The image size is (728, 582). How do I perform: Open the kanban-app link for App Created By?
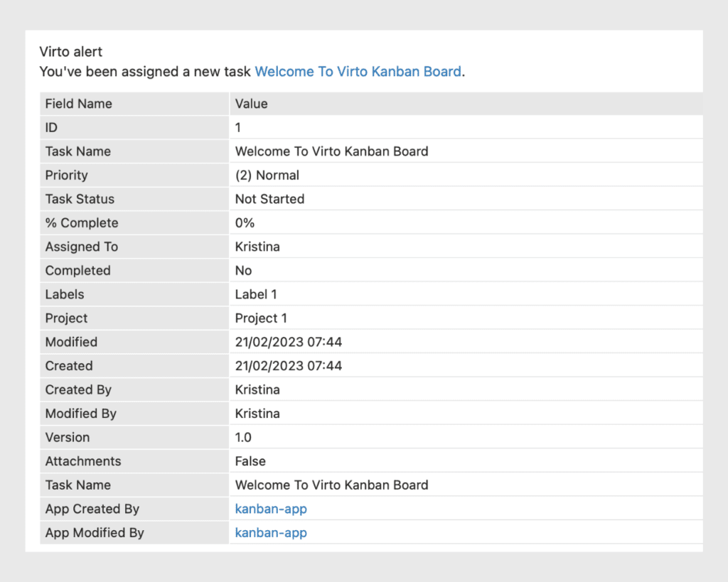271,509
